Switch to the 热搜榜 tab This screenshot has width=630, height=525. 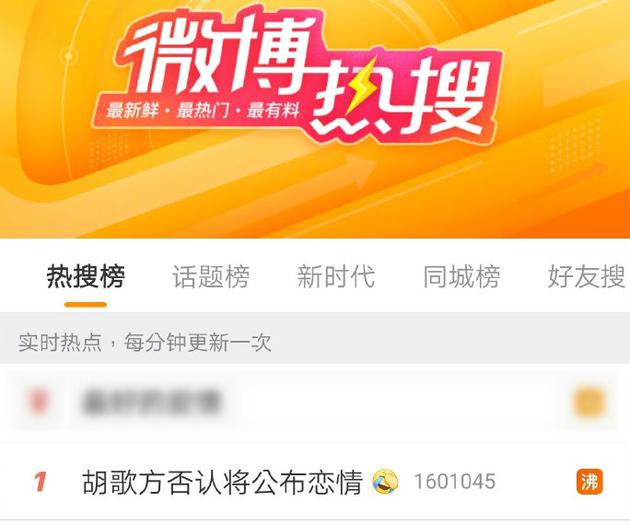pos(86,276)
